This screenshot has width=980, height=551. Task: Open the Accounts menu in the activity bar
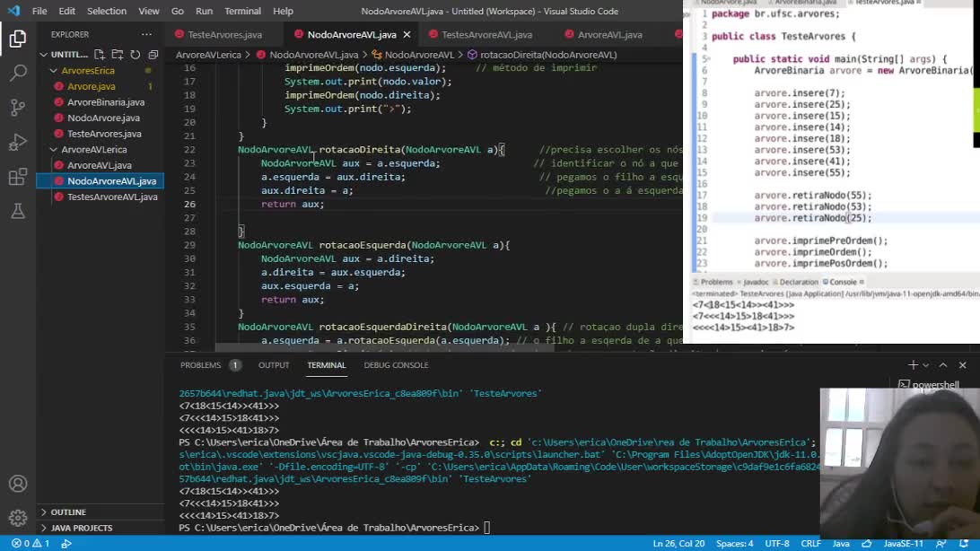pyautogui.click(x=18, y=484)
